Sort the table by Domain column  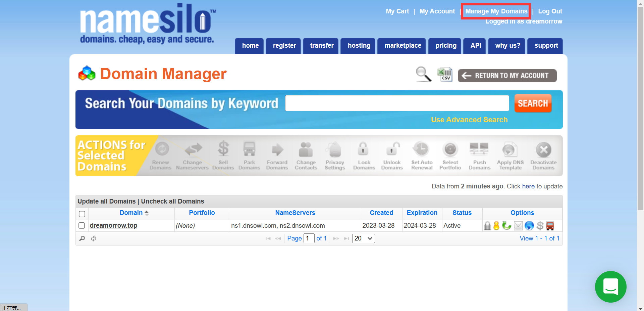pos(131,213)
